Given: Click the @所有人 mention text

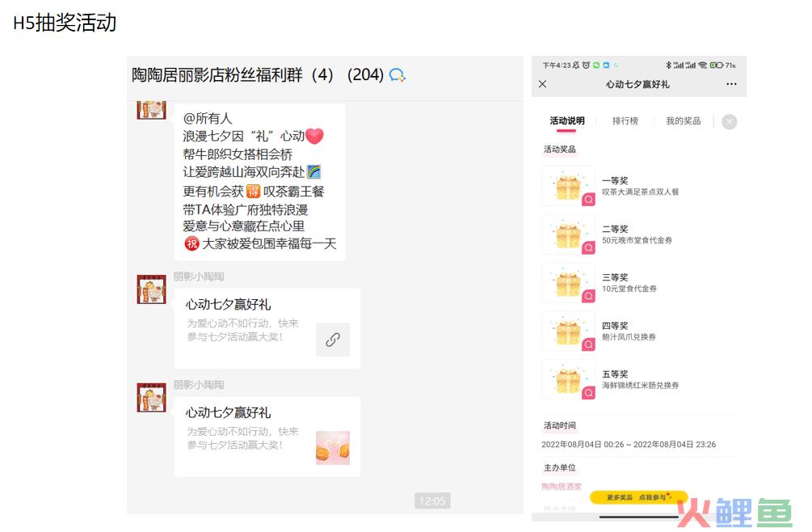Looking at the screenshot, I should (x=208, y=119).
